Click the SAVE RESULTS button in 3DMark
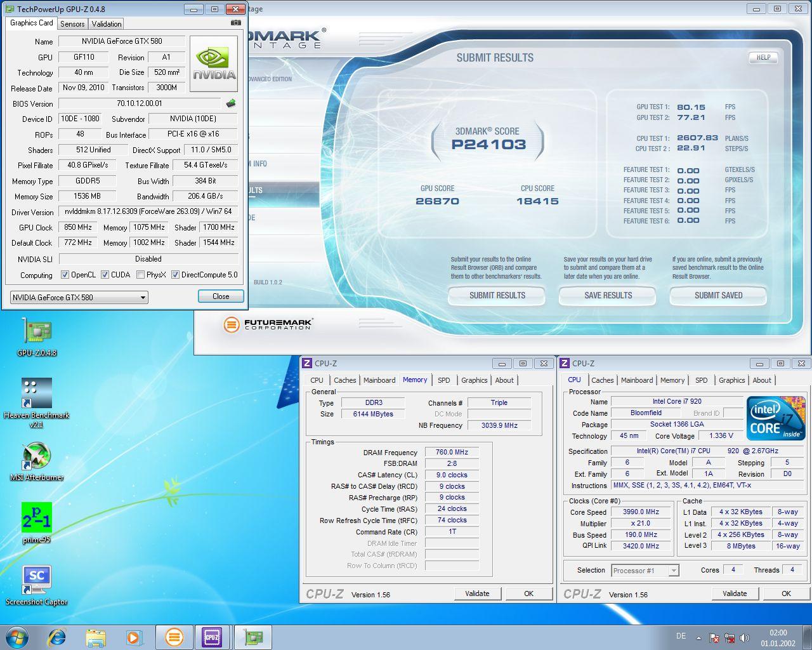Screen dimensions: 812x650 click(608, 295)
